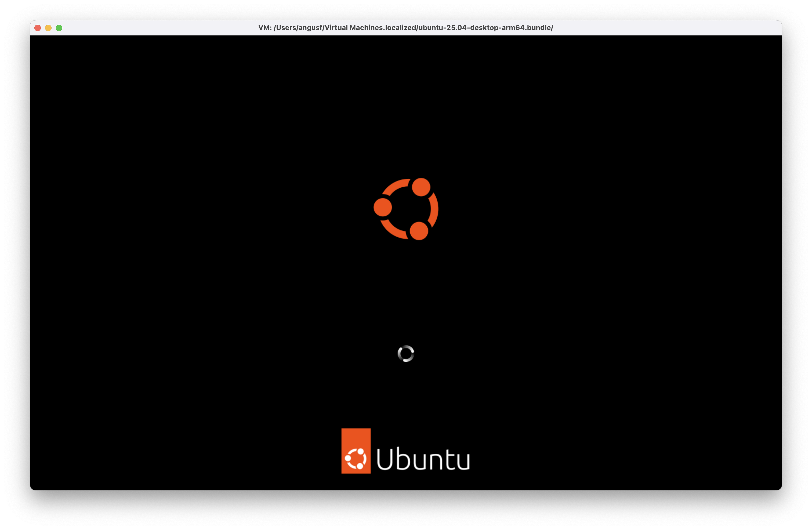Click the red close button
The image size is (812, 530).
click(37, 28)
